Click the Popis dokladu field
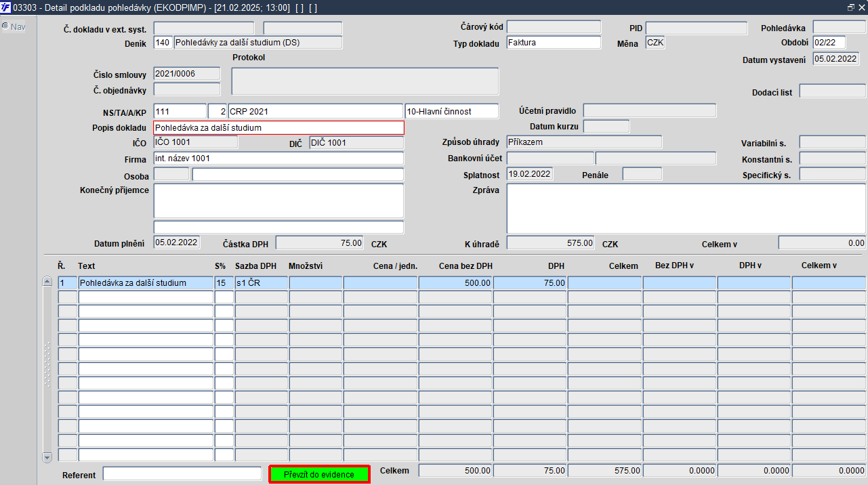 pyautogui.click(x=278, y=127)
